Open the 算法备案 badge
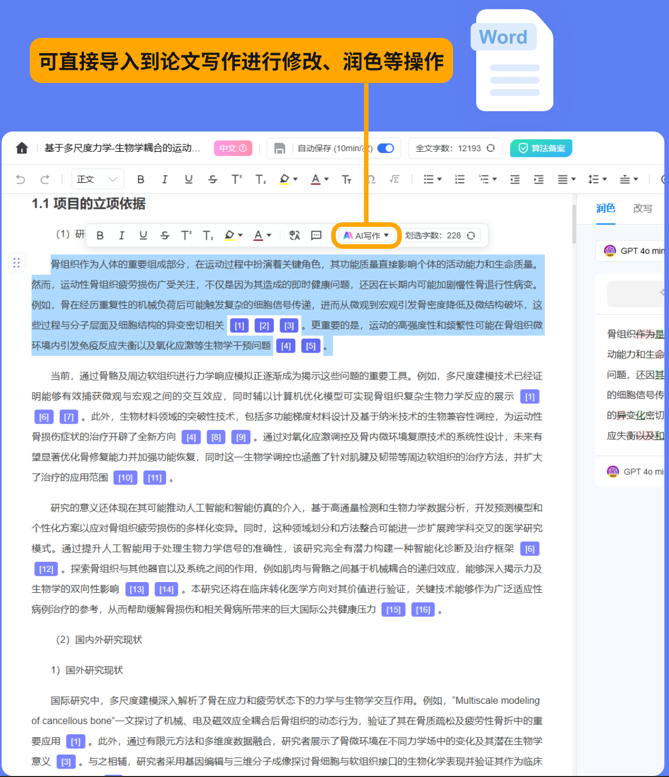This screenshot has height=777, width=669. (541, 148)
